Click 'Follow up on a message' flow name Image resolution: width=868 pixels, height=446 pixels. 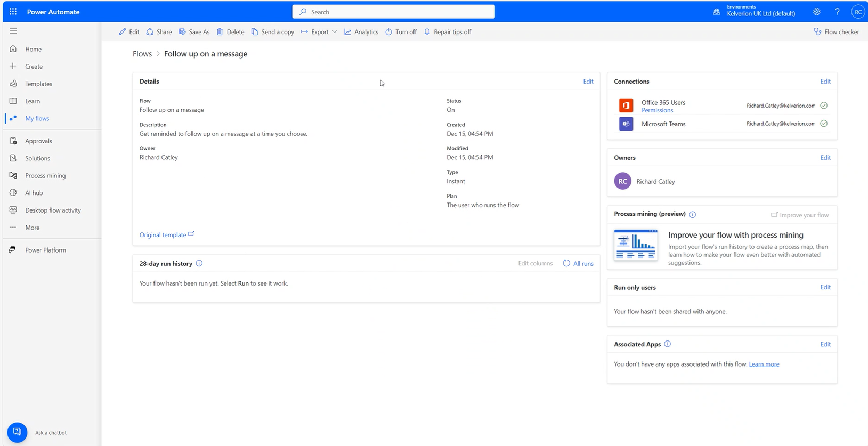(x=172, y=110)
